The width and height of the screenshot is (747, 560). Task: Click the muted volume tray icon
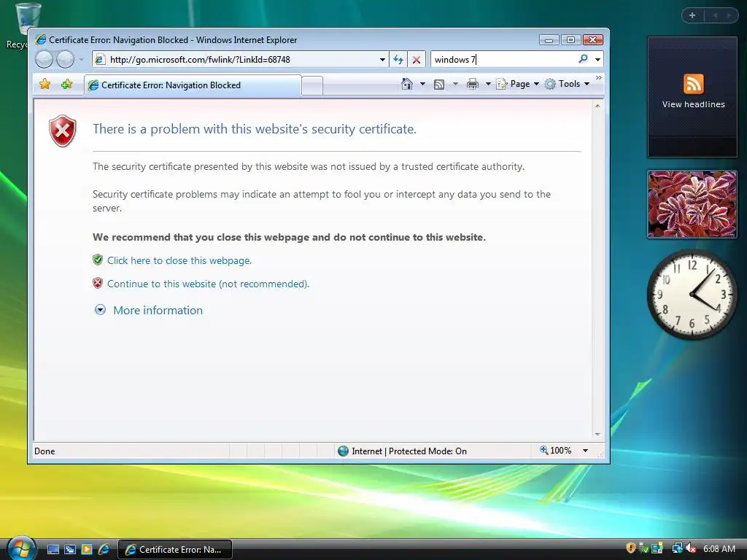point(691,548)
